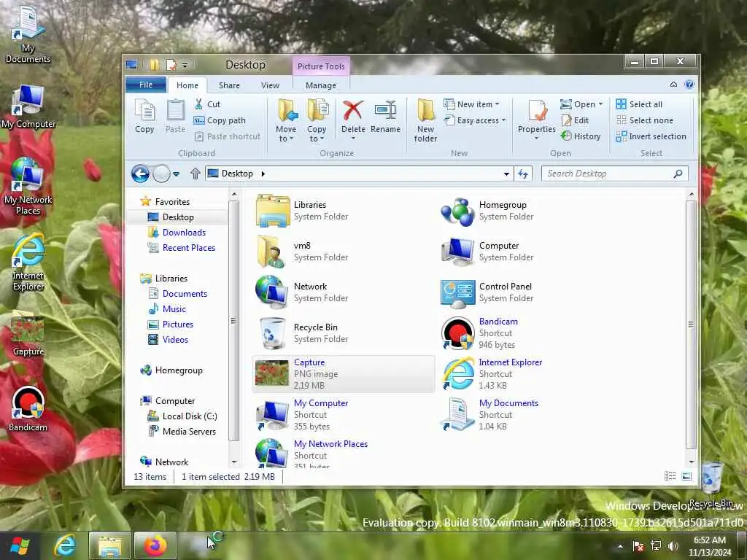
Task: Go back with the blue Back arrow
Action: point(140,174)
